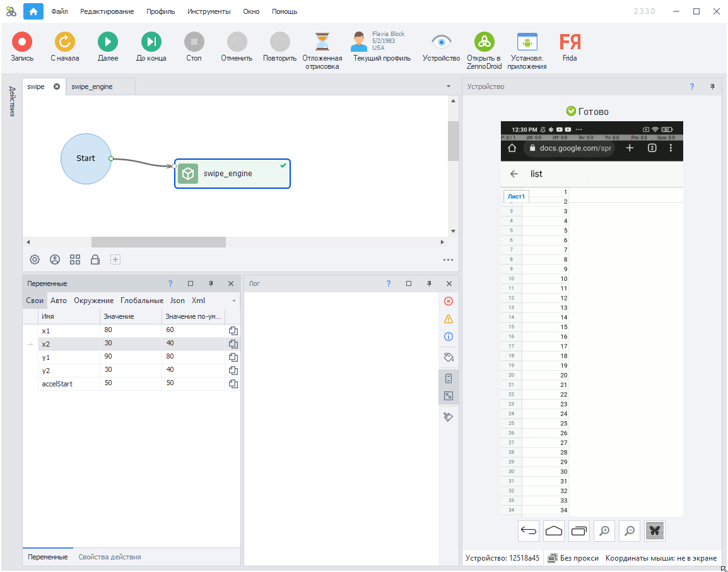
Task: Toggle info messages filter in Лог panel
Action: (x=449, y=337)
